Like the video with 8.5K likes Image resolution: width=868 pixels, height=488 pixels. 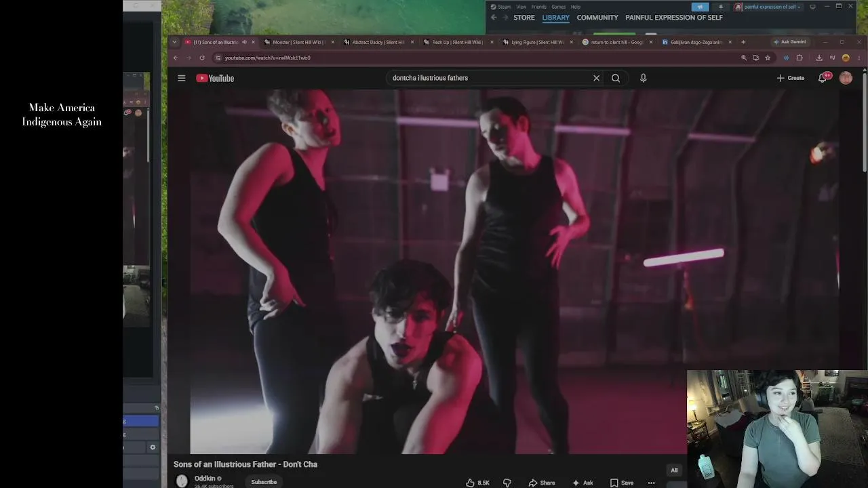tap(477, 483)
